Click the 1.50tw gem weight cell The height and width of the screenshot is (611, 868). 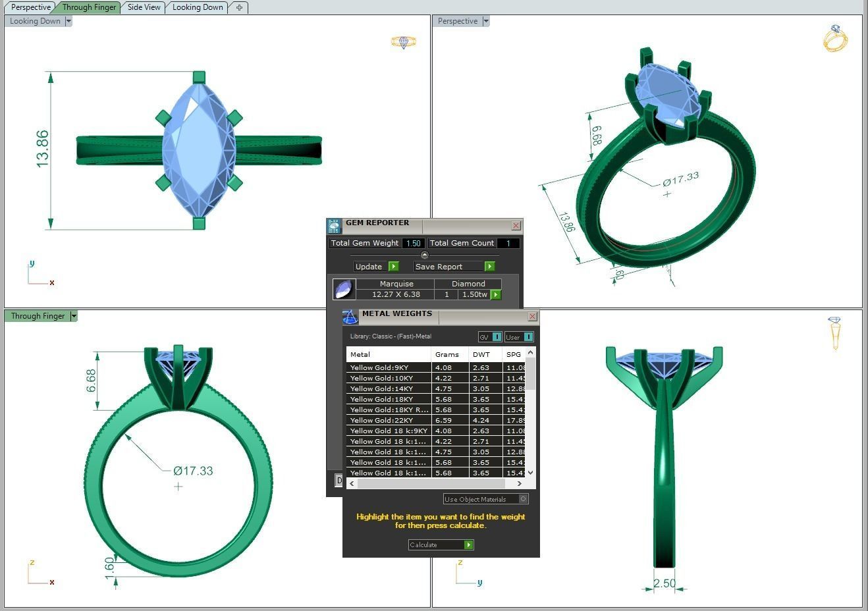[x=474, y=294]
